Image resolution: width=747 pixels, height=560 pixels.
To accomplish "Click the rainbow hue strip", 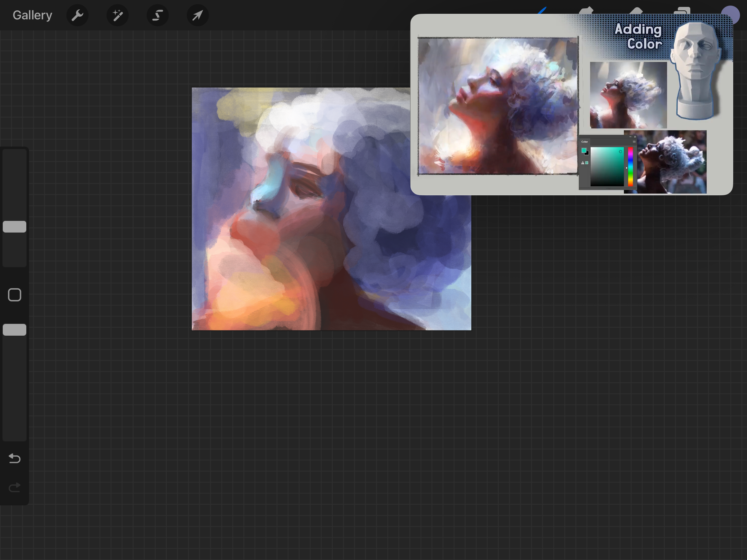I will (630, 167).
